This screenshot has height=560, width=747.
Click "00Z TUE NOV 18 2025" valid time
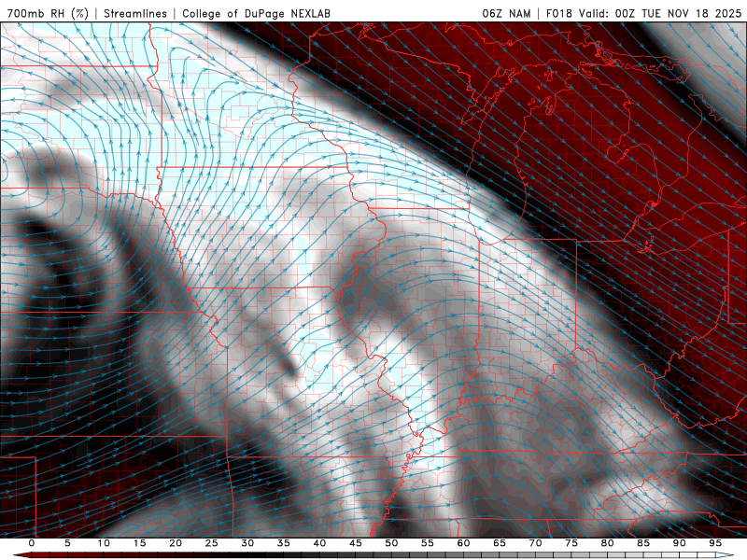[x=679, y=13]
